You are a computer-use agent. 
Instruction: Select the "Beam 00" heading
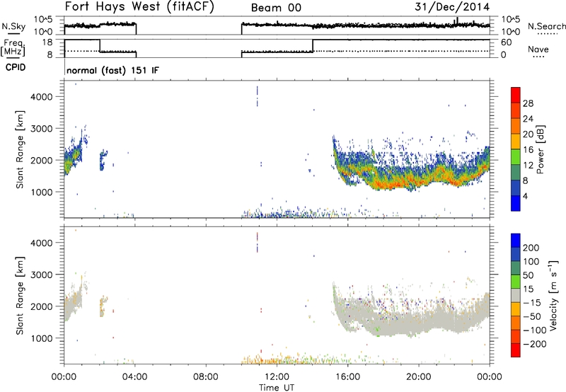276,8
